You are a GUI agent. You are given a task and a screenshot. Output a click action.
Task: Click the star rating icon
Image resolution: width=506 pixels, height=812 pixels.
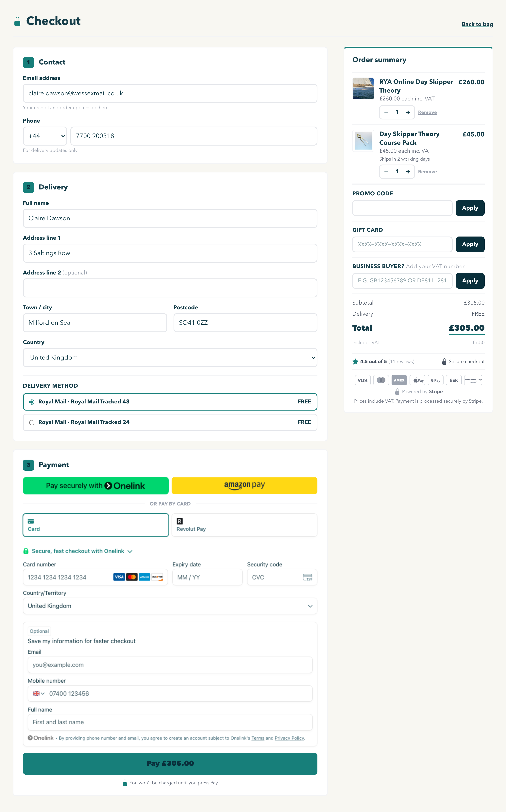(355, 362)
